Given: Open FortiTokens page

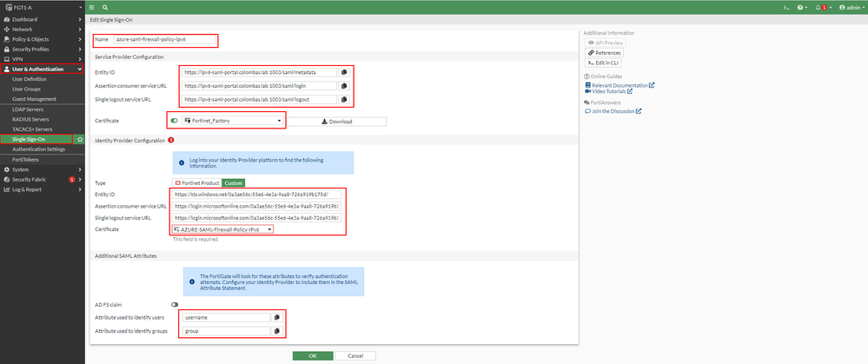Looking at the screenshot, I should [x=25, y=159].
